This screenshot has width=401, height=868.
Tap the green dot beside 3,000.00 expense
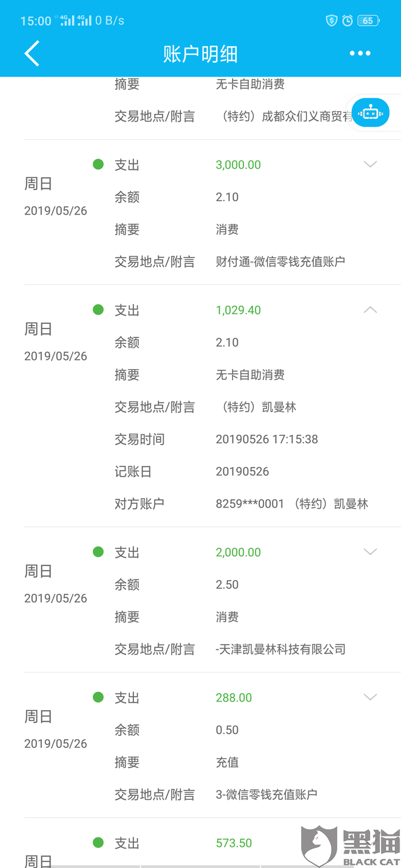[x=98, y=165]
